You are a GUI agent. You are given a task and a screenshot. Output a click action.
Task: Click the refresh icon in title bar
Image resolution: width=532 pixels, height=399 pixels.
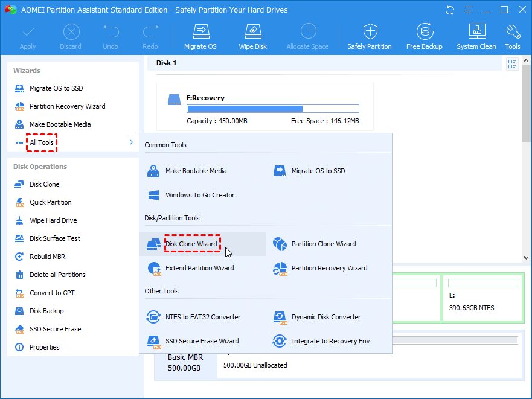click(449, 10)
